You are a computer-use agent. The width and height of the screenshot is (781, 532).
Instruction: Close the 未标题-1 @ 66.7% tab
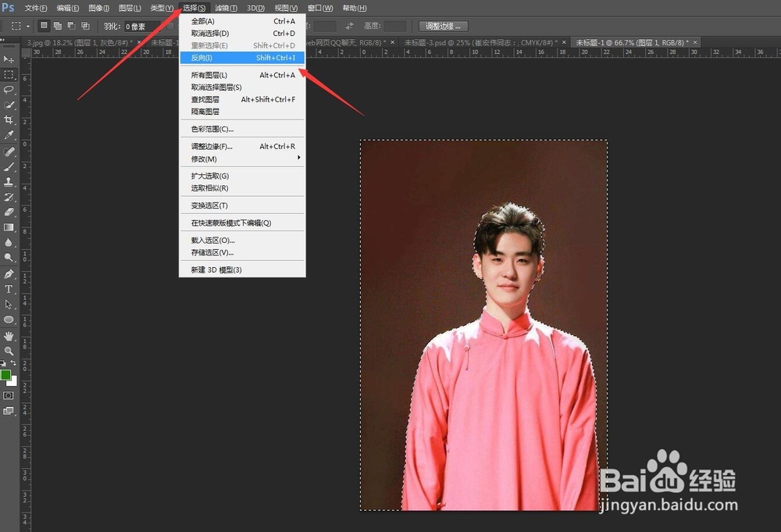click(x=695, y=42)
